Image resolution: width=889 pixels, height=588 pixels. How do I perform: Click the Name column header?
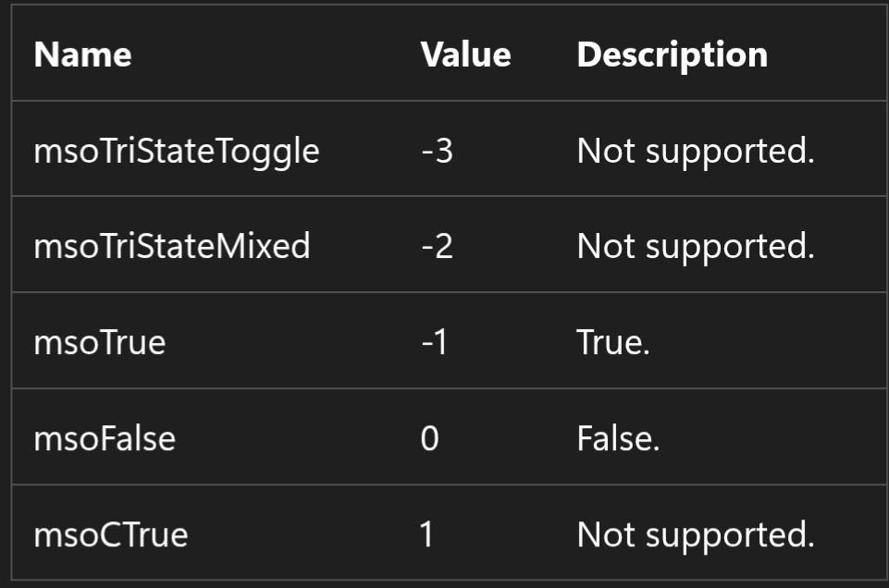[x=82, y=55]
